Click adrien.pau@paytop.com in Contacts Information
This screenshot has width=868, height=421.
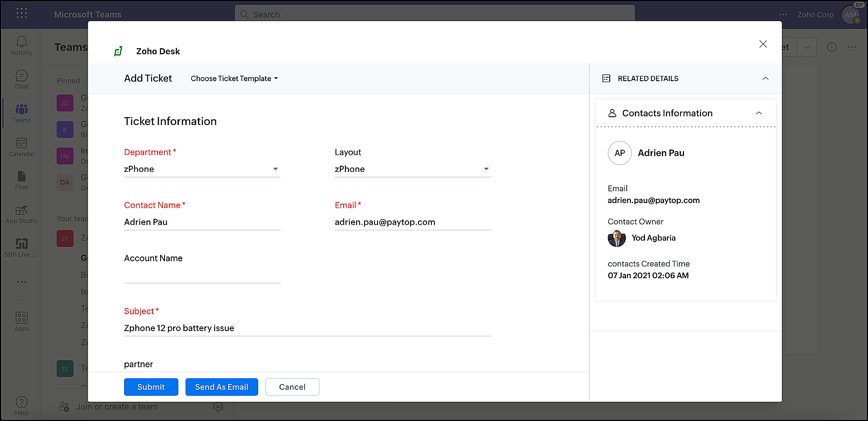(654, 201)
